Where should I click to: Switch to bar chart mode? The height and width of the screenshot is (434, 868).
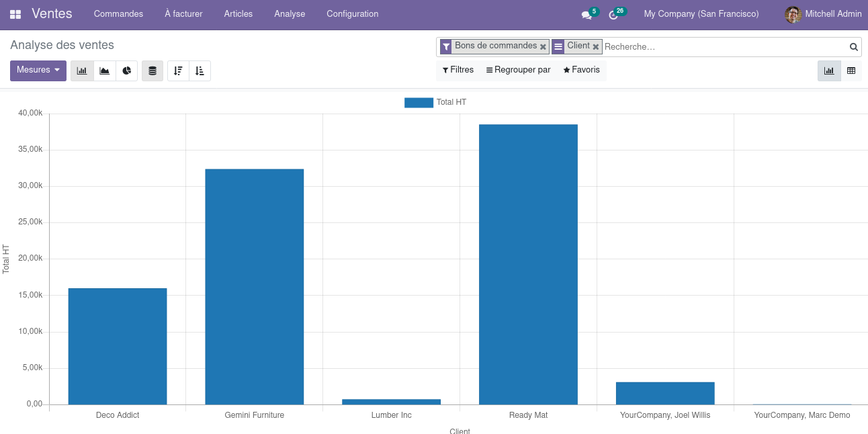(x=82, y=71)
